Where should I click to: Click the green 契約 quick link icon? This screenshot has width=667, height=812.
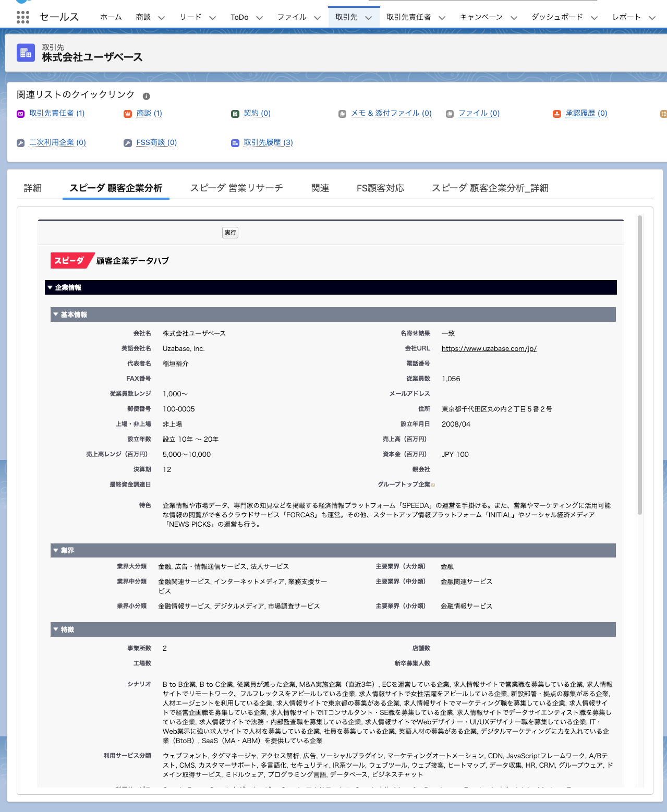pyautogui.click(x=235, y=114)
